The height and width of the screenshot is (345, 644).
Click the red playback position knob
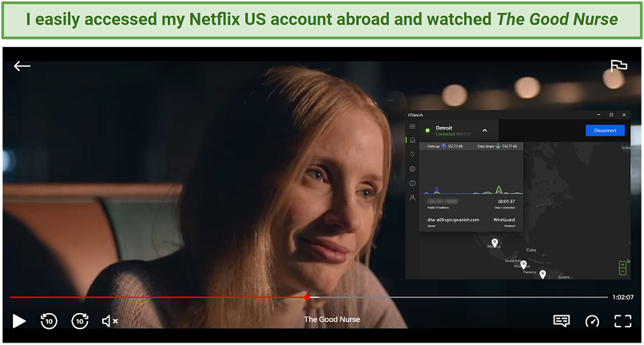point(307,297)
